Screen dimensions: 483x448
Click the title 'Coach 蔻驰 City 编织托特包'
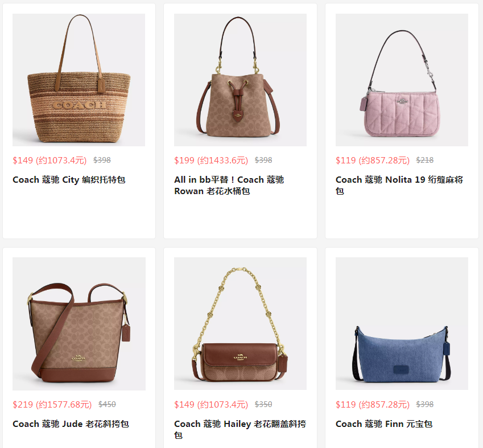[x=69, y=180]
